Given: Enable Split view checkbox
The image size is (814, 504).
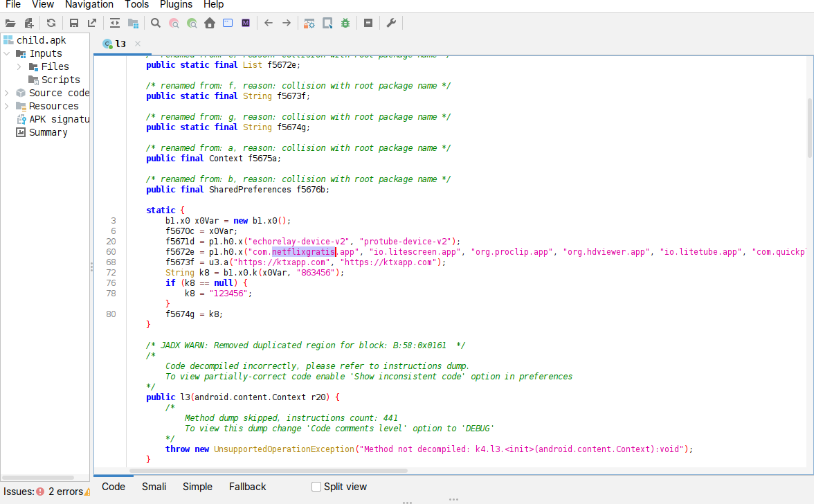Looking at the screenshot, I should [316, 487].
